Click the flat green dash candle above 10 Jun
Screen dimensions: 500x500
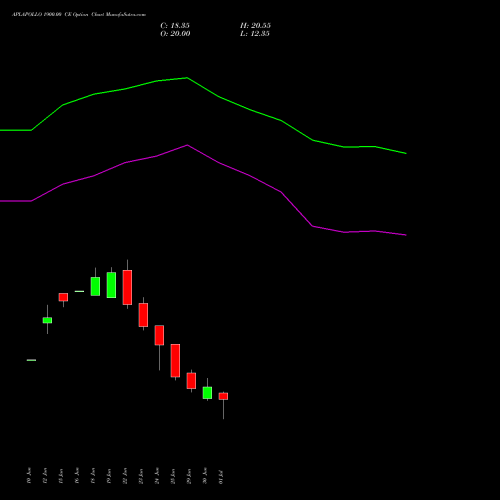(31, 360)
